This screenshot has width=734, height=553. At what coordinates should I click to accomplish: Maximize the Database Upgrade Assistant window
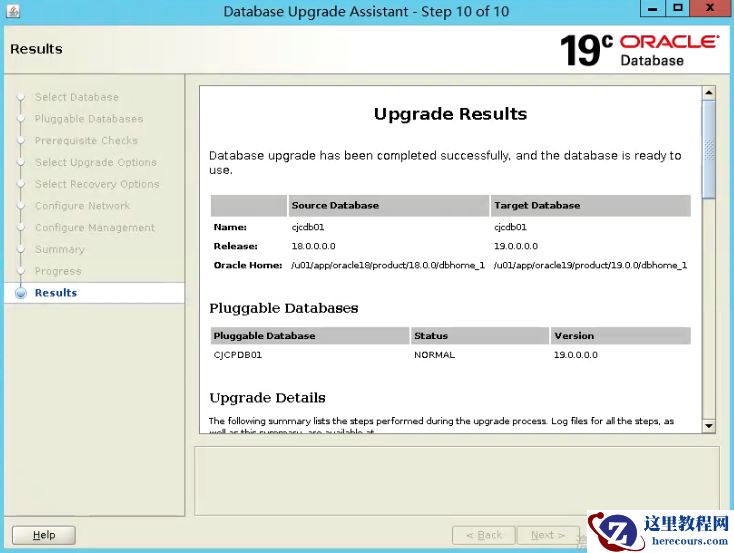[x=678, y=8]
